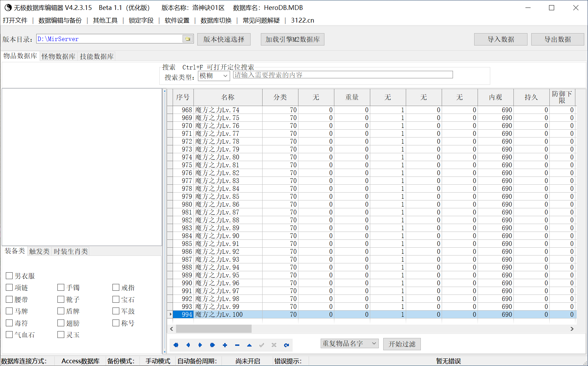Click the 分类 column header

280,97
